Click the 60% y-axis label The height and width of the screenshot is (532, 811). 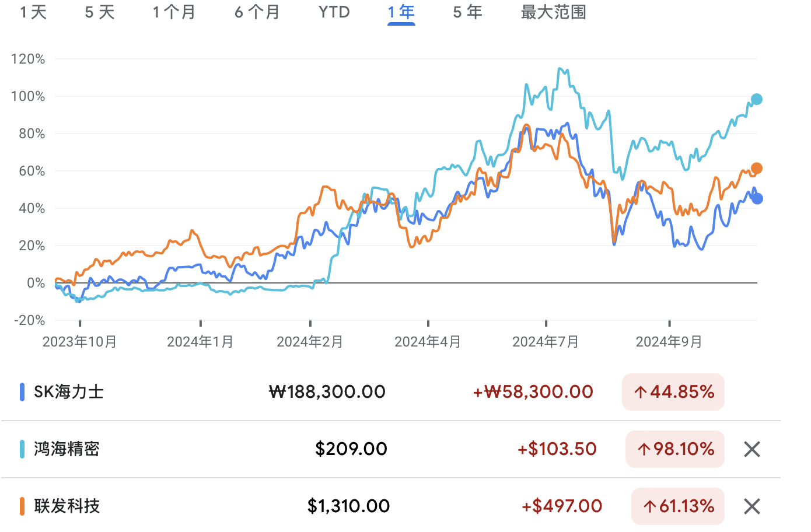pos(32,171)
